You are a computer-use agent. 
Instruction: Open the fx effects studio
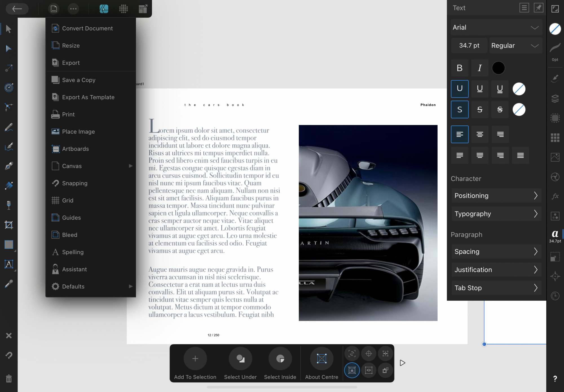(555, 196)
